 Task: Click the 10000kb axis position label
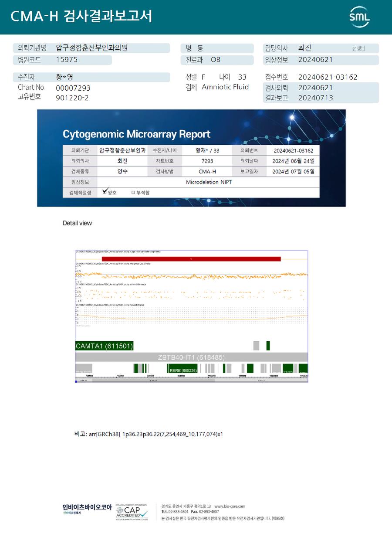[274, 375]
